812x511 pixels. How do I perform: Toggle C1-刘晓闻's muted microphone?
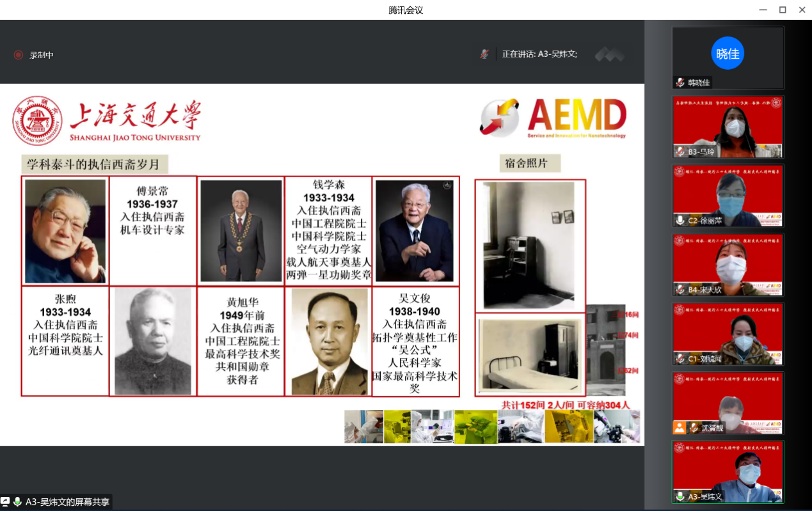[680, 358]
